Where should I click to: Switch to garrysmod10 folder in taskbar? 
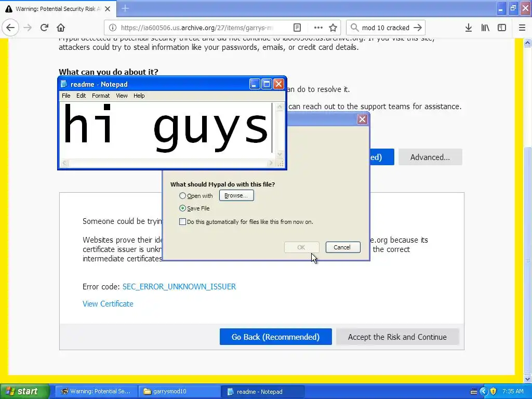point(179,392)
